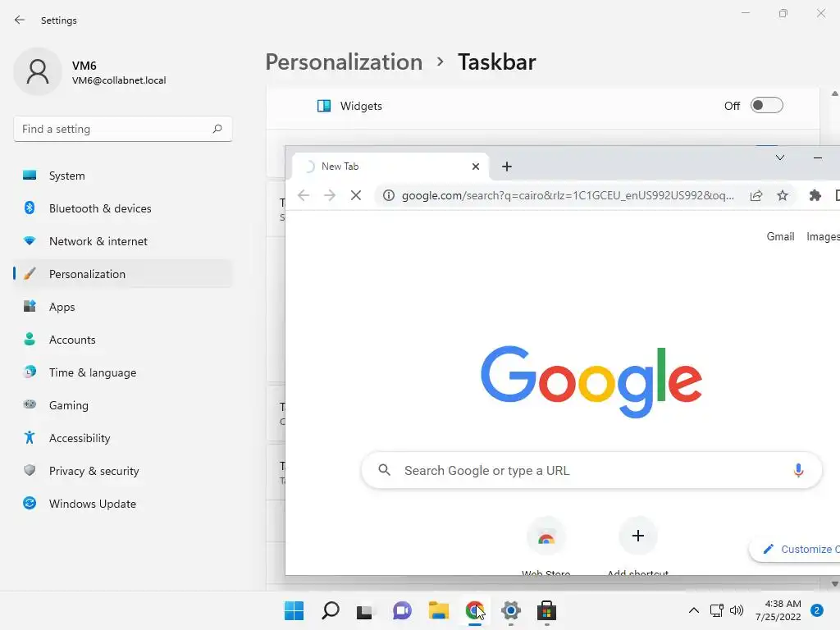Click Chrome back navigation arrow
This screenshot has height=630, width=840.
pyautogui.click(x=304, y=195)
